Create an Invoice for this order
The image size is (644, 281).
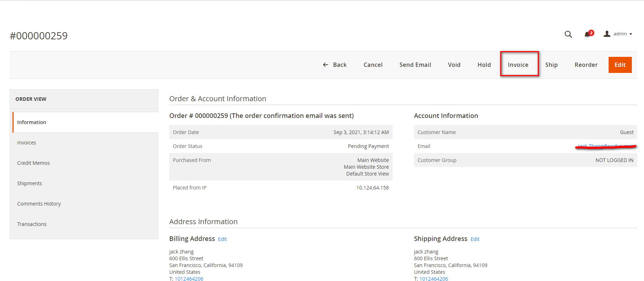tap(518, 65)
